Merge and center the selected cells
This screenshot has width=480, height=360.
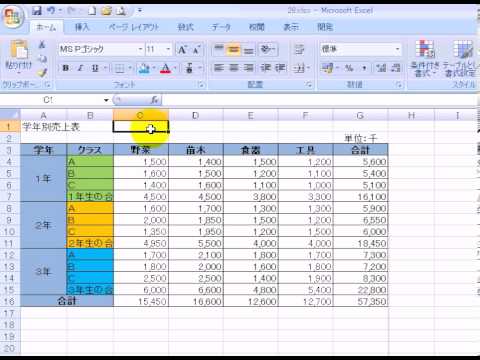pyautogui.click(x=299, y=68)
